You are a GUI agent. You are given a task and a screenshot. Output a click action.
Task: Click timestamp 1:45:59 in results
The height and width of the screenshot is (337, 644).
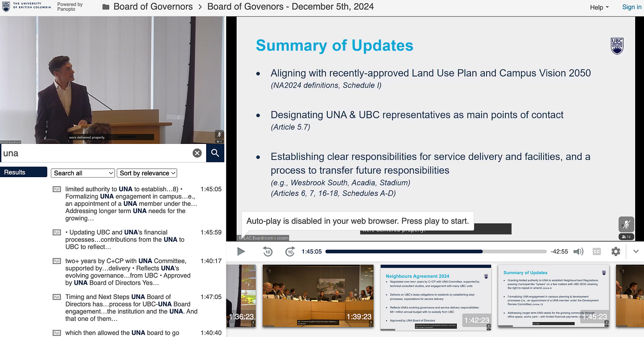click(x=211, y=232)
